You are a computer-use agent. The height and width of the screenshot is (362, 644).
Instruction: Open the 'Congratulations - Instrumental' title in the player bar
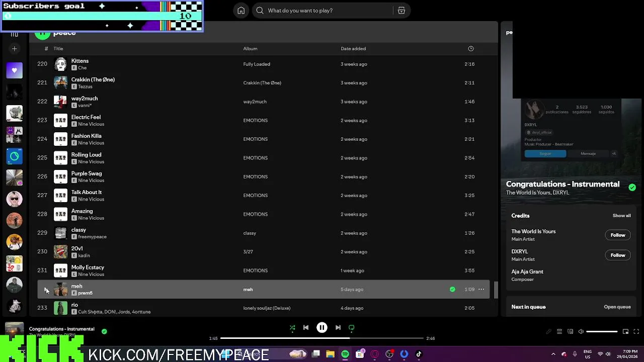coord(61,329)
